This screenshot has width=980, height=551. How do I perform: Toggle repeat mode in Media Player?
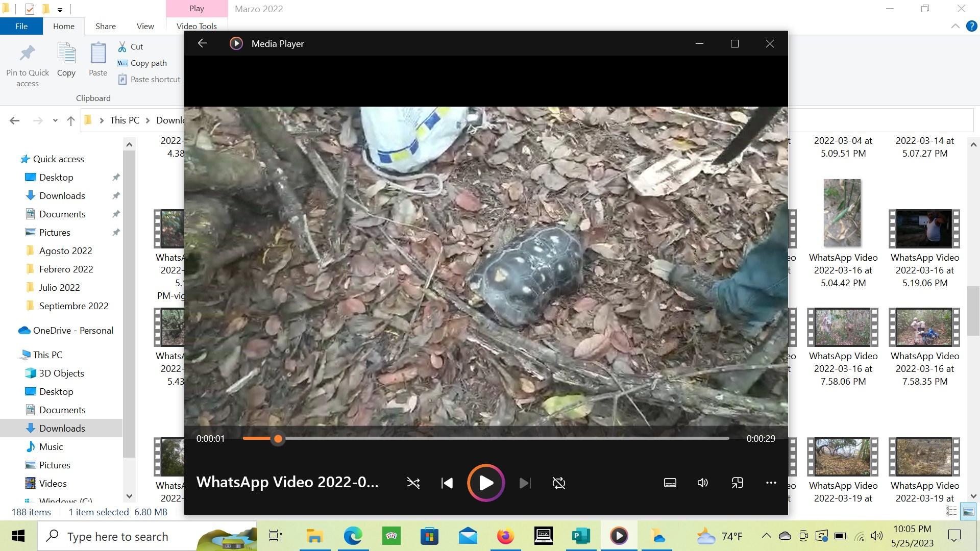[x=559, y=483]
